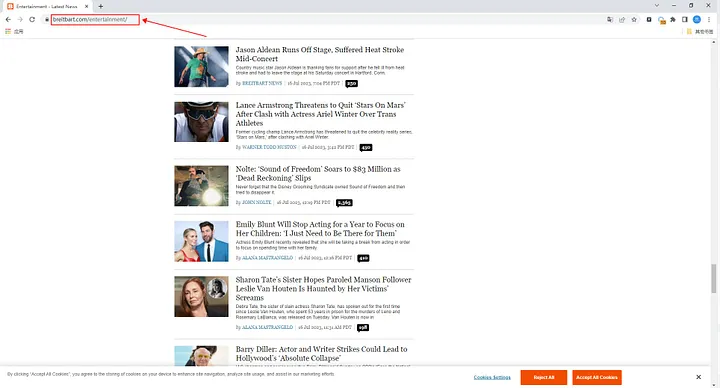This screenshot has height=388, width=720.
Task: Click the Jason Aldean article summary text
Action: (x=320, y=70)
